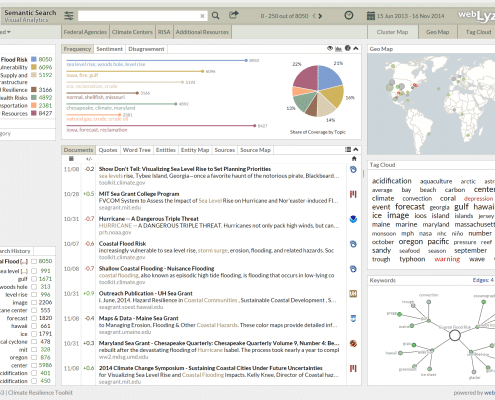This screenshot has width=495, height=400.
Task: Click the central Coastal Flood Risk graph node
Action: [x=455, y=335]
